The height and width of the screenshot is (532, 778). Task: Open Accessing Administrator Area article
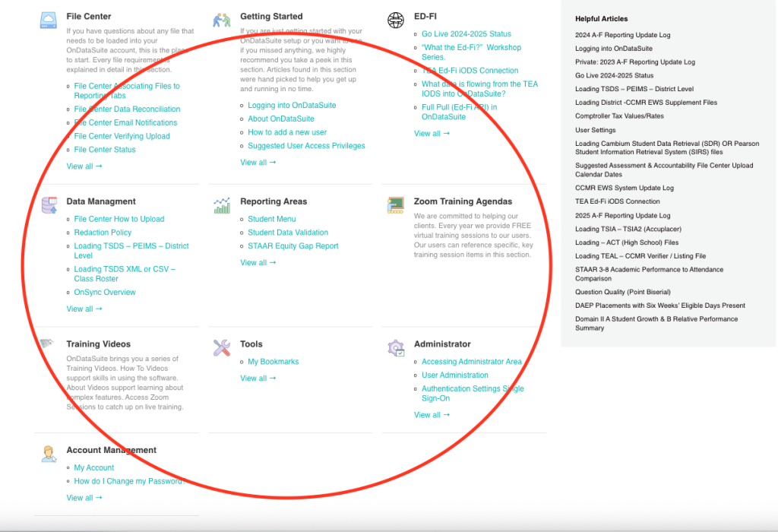tap(472, 362)
